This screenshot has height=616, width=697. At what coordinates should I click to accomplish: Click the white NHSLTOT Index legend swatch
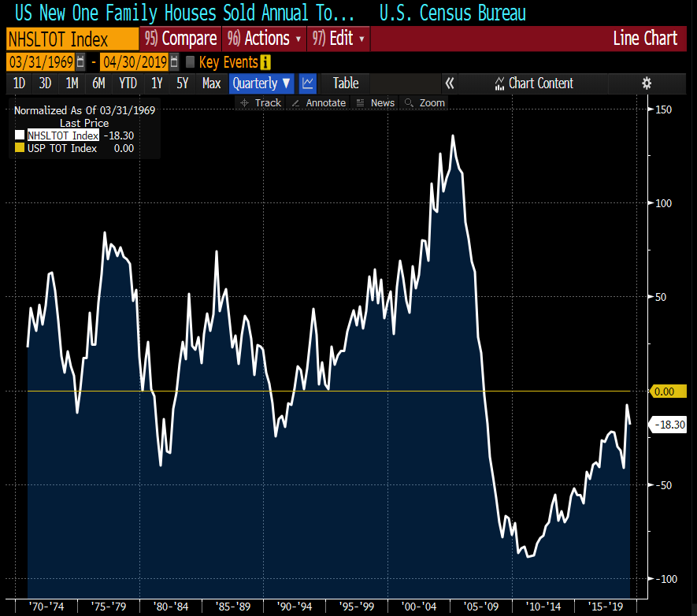(20, 135)
